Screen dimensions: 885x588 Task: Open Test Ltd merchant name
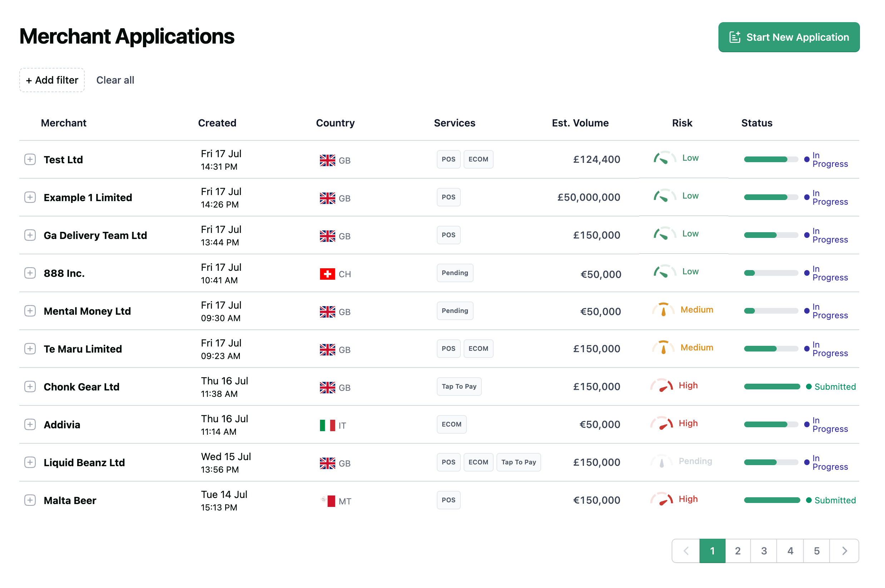pos(63,160)
